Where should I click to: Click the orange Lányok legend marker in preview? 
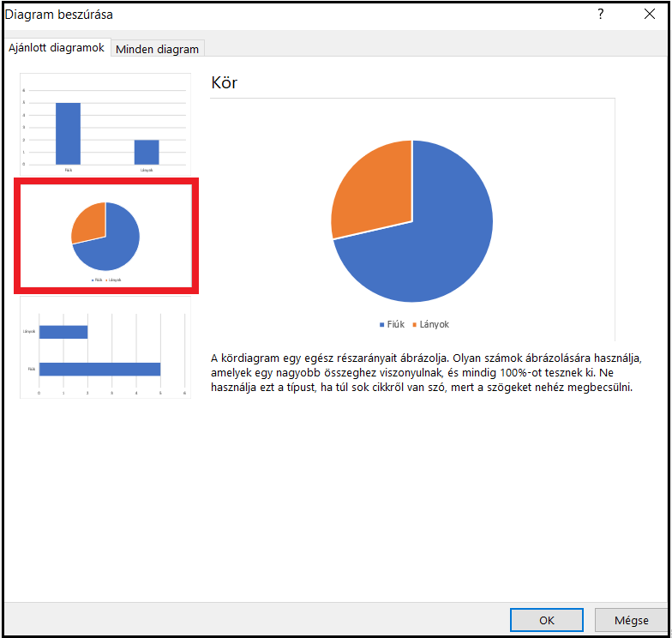415,325
